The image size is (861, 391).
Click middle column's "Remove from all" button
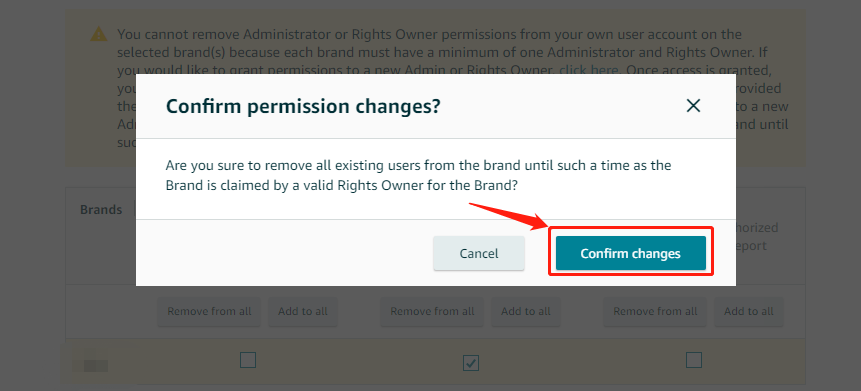[432, 311]
